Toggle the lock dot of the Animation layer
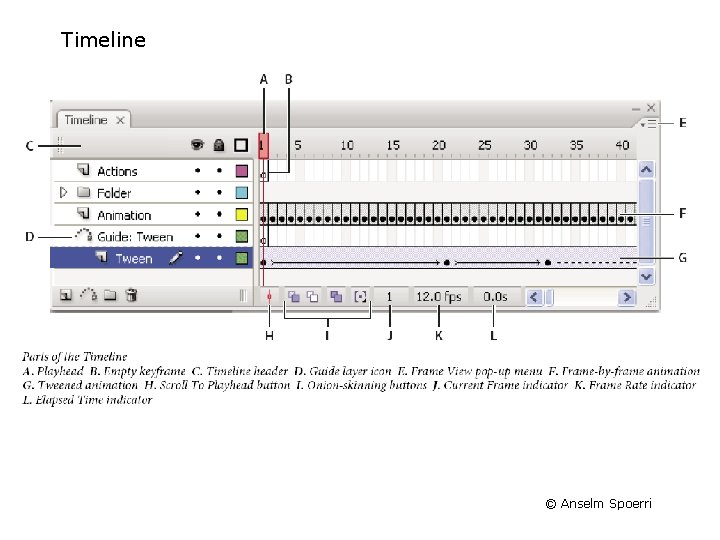The width and height of the screenshot is (720, 540). click(x=219, y=214)
